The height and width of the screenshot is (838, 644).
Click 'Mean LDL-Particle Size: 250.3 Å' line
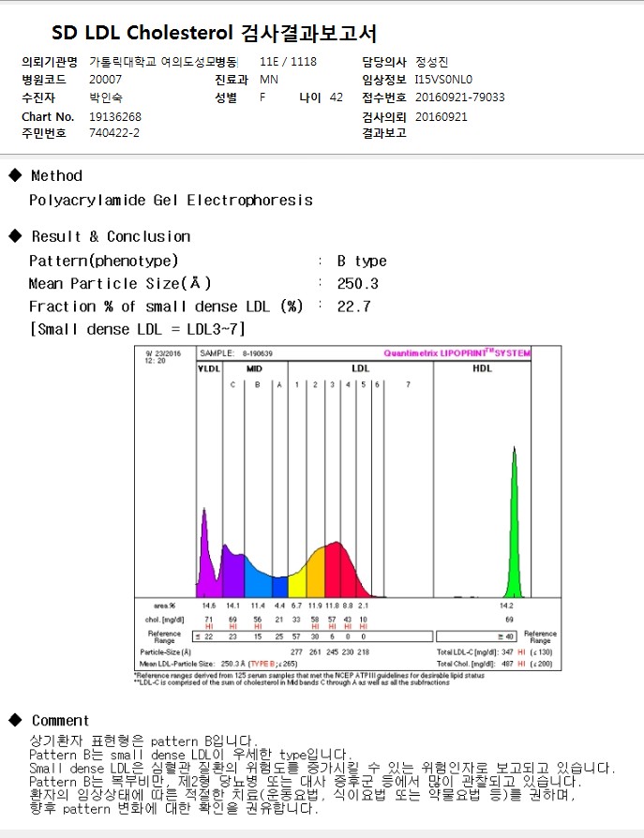pyautogui.click(x=218, y=664)
